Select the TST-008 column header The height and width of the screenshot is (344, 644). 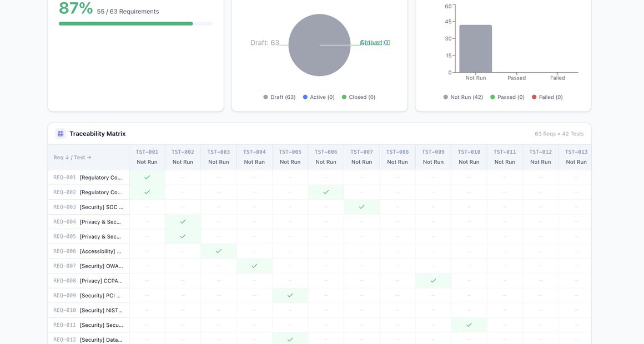click(398, 157)
